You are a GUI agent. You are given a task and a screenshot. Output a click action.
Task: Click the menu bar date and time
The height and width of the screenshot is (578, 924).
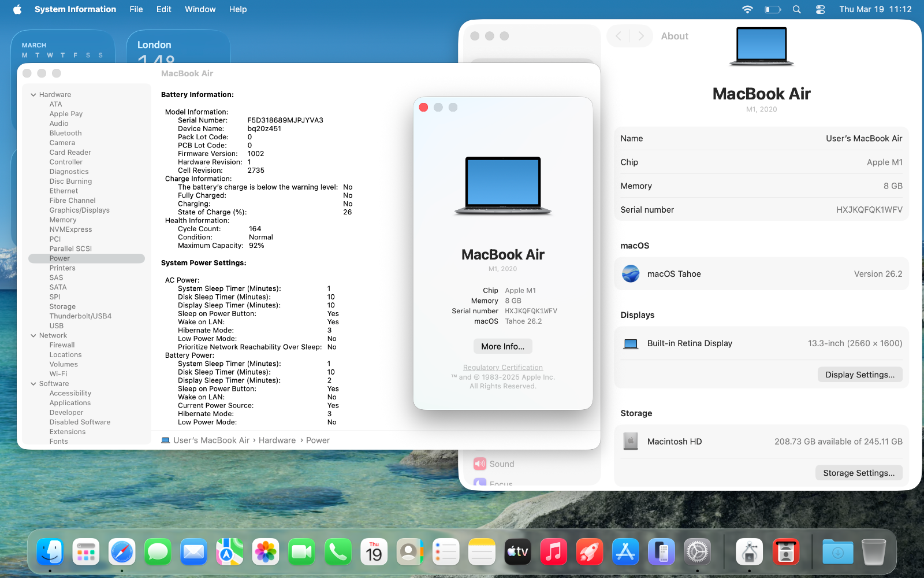[875, 9]
